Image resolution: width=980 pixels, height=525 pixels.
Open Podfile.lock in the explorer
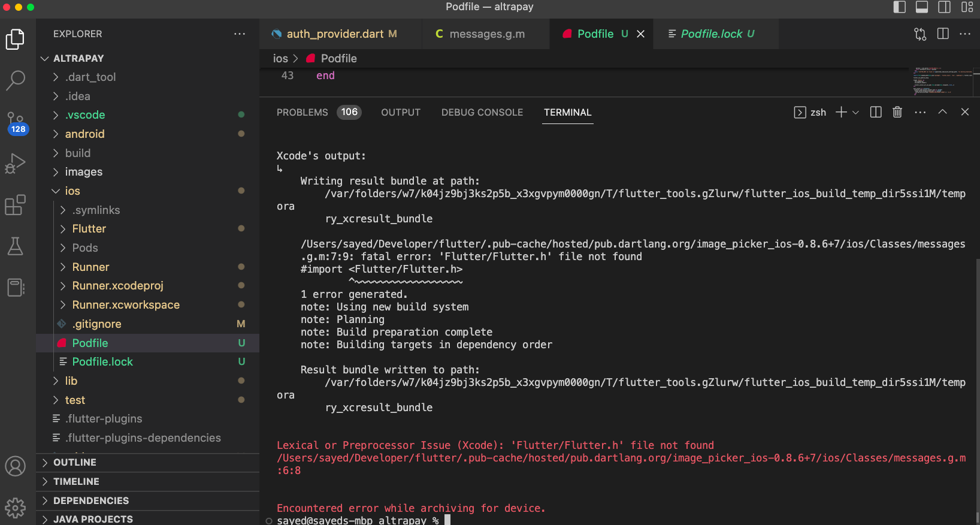pos(102,361)
